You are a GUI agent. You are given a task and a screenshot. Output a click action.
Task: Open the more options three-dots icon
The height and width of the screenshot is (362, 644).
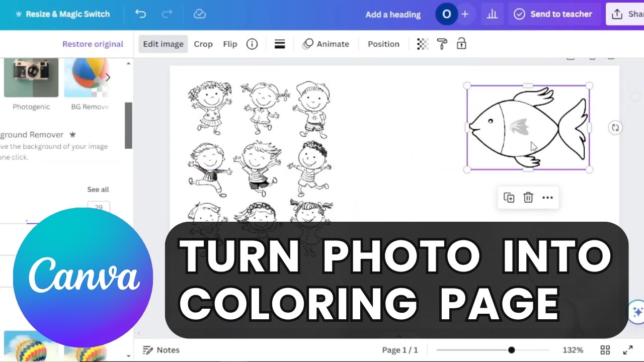[x=547, y=198]
